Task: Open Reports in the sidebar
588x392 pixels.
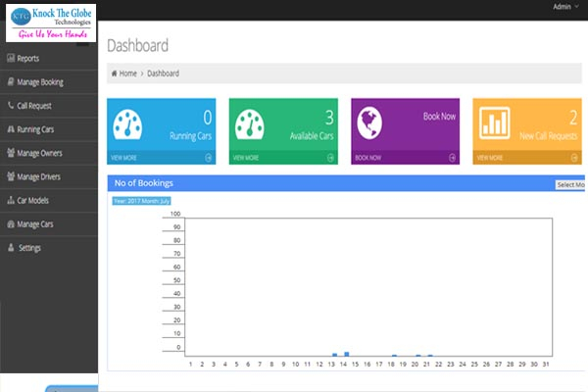Action: [49, 58]
